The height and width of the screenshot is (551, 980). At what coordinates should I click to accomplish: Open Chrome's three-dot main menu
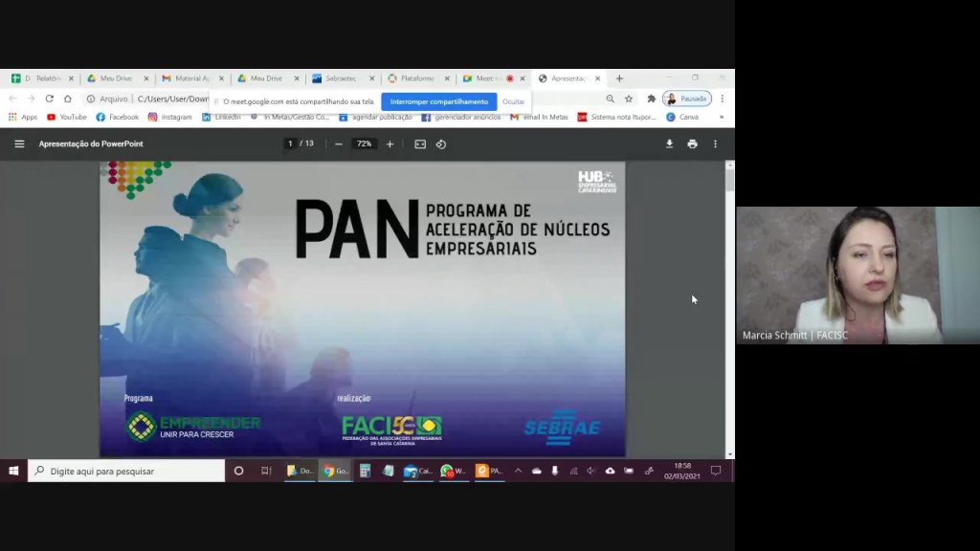coord(723,99)
